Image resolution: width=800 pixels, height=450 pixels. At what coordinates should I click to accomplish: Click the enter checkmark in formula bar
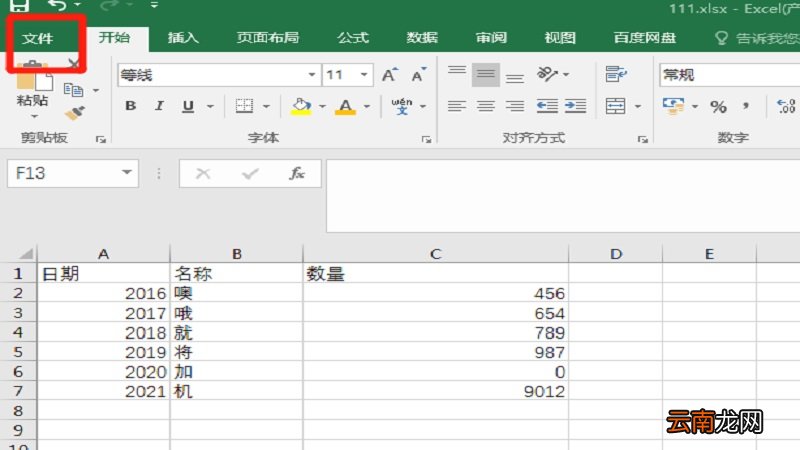point(250,173)
